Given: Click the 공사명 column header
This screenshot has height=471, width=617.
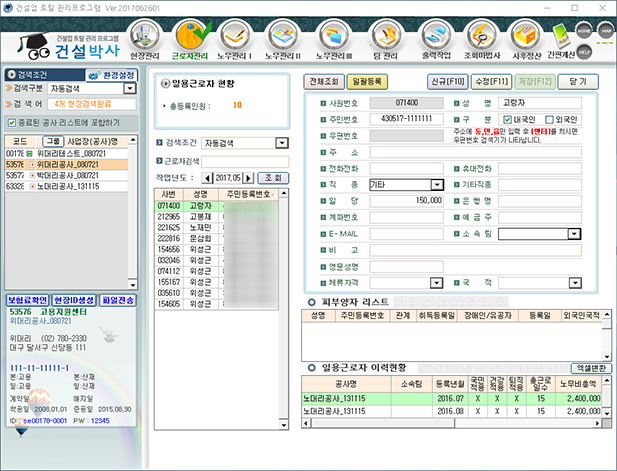Looking at the screenshot, I should [x=346, y=384].
